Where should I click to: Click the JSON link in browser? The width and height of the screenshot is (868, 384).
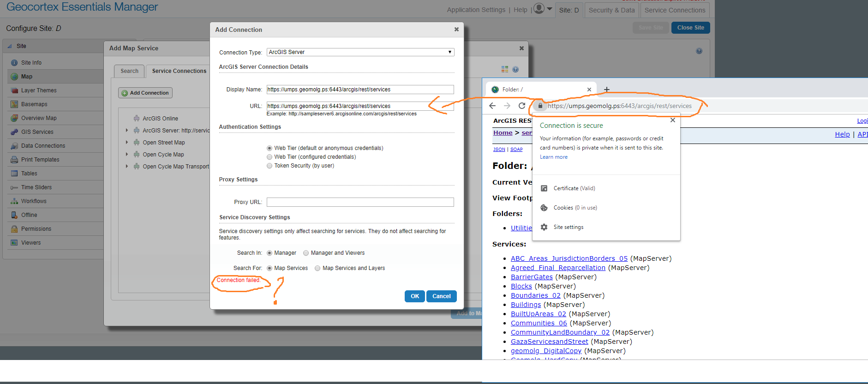[x=499, y=150]
